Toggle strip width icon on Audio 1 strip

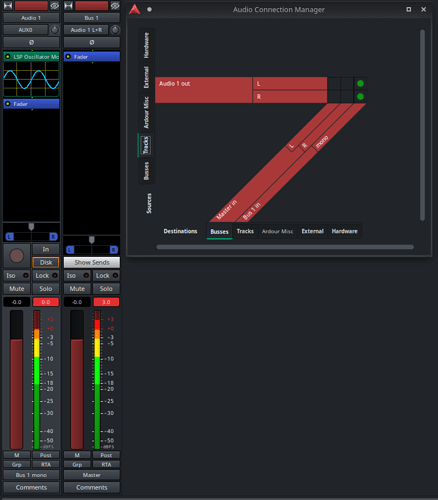pyautogui.click(x=8, y=5)
